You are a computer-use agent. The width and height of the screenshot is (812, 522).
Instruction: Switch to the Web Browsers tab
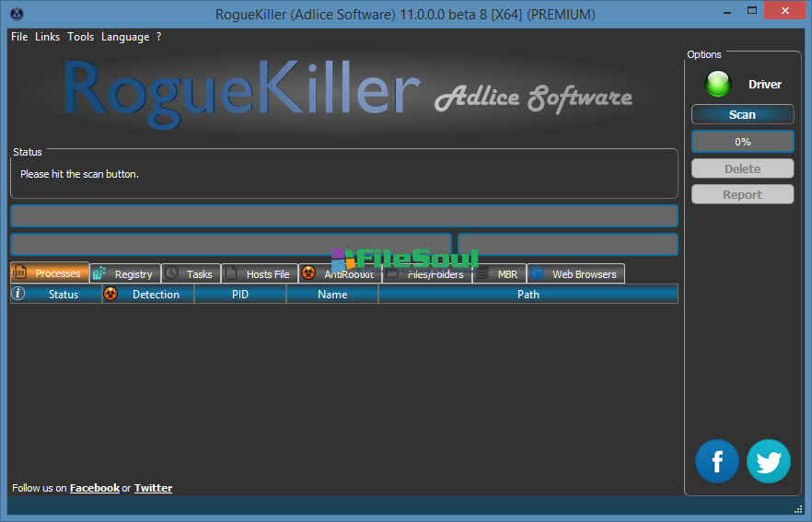576,274
